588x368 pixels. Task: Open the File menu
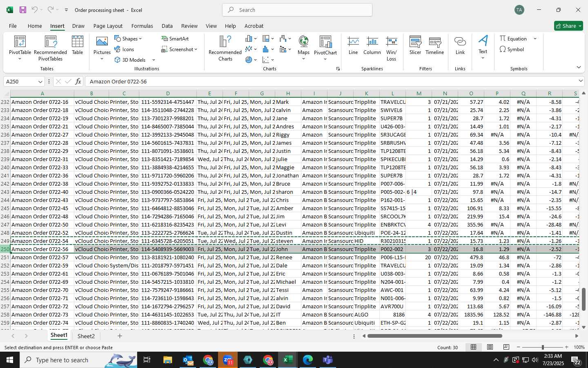coord(13,26)
